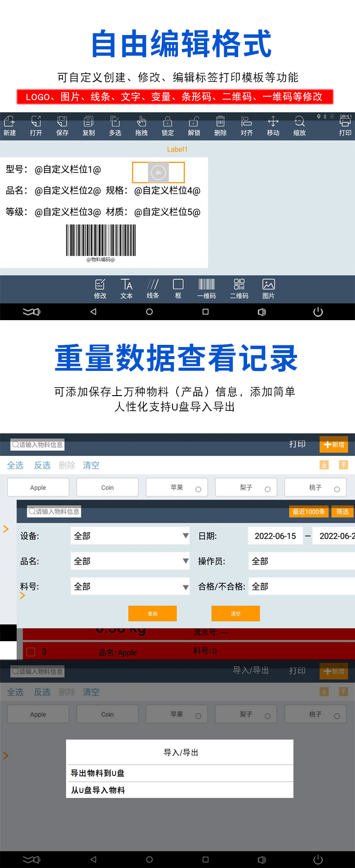Click the 新建 (New) toolbar icon
355x868 pixels.
point(9,125)
